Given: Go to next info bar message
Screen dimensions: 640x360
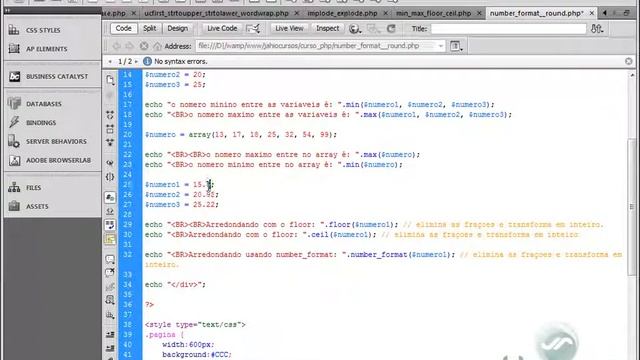Looking at the screenshot, I should click(136, 62).
